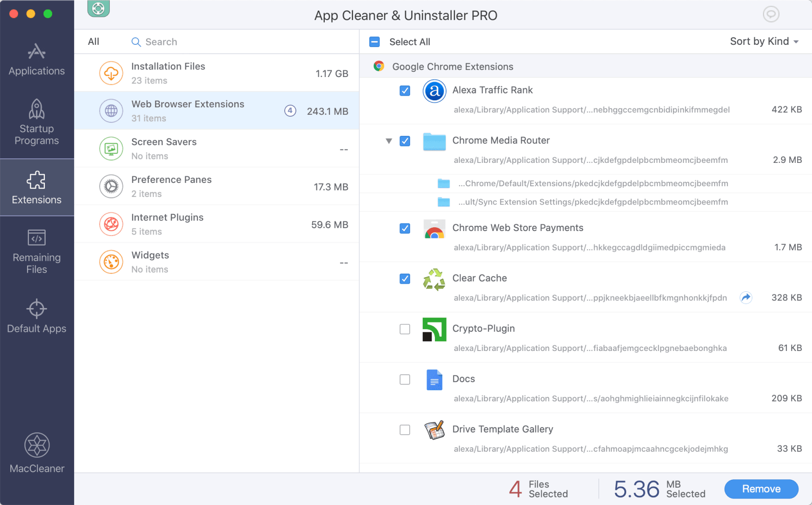Screen dimensions: 812x505
Task: Click the Web Browser Extensions globe icon
Action: click(111, 111)
